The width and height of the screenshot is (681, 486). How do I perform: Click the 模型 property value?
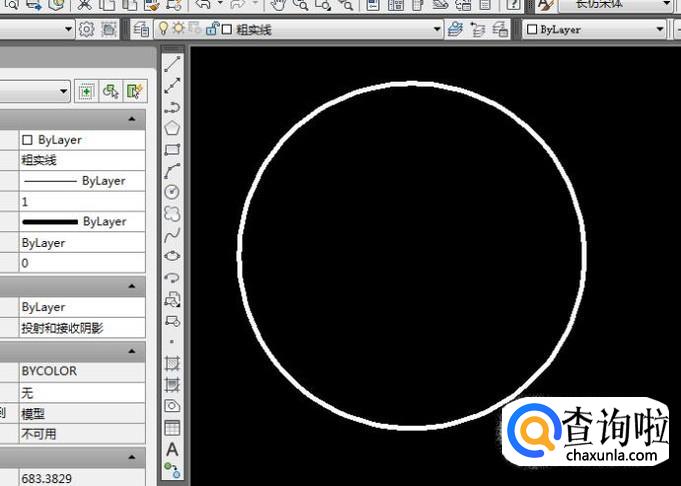click(x=82, y=414)
